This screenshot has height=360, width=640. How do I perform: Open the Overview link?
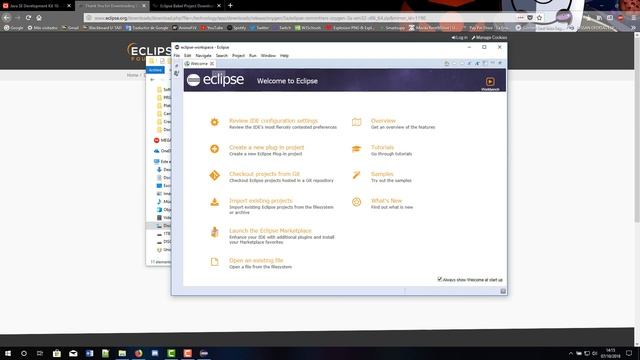click(x=383, y=121)
